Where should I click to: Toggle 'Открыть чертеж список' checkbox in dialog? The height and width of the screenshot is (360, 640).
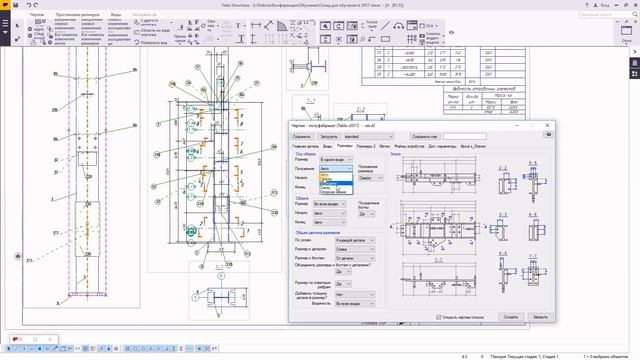(438, 317)
